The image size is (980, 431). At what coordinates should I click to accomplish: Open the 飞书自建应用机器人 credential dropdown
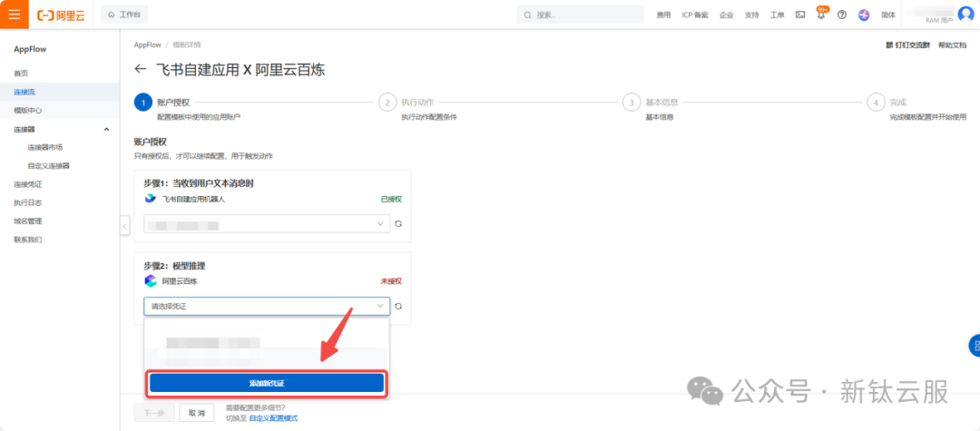(x=267, y=223)
